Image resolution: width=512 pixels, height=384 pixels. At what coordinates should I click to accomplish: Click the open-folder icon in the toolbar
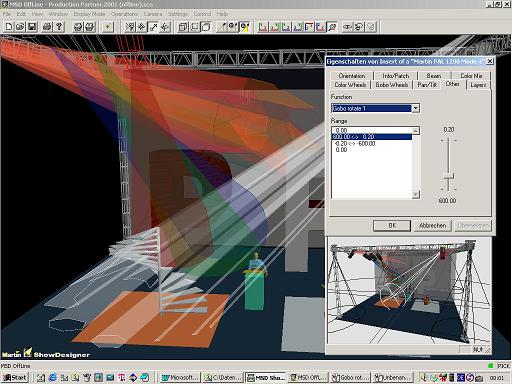click(x=20, y=27)
